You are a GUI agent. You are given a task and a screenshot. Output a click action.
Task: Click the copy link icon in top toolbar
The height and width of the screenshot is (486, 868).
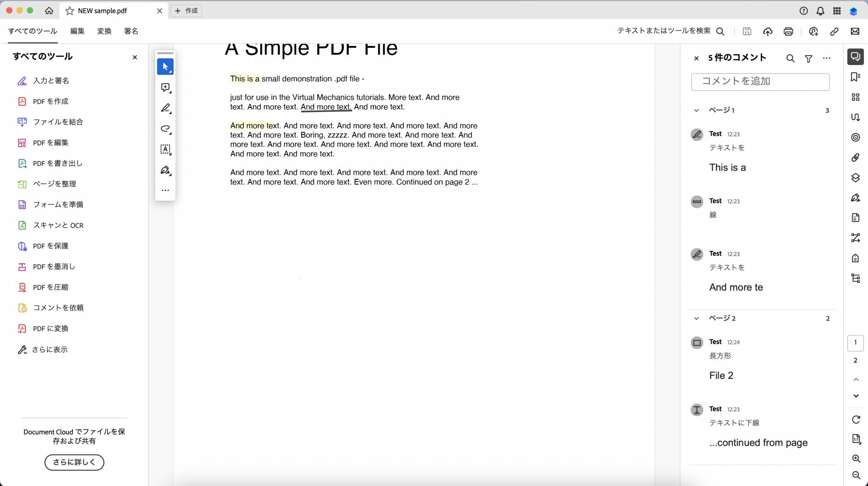[834, 31]
